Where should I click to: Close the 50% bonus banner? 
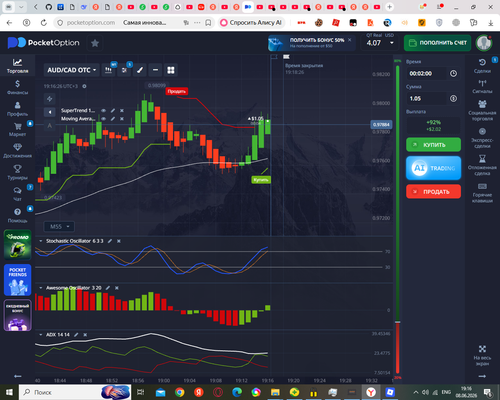(x=350, y=40)
